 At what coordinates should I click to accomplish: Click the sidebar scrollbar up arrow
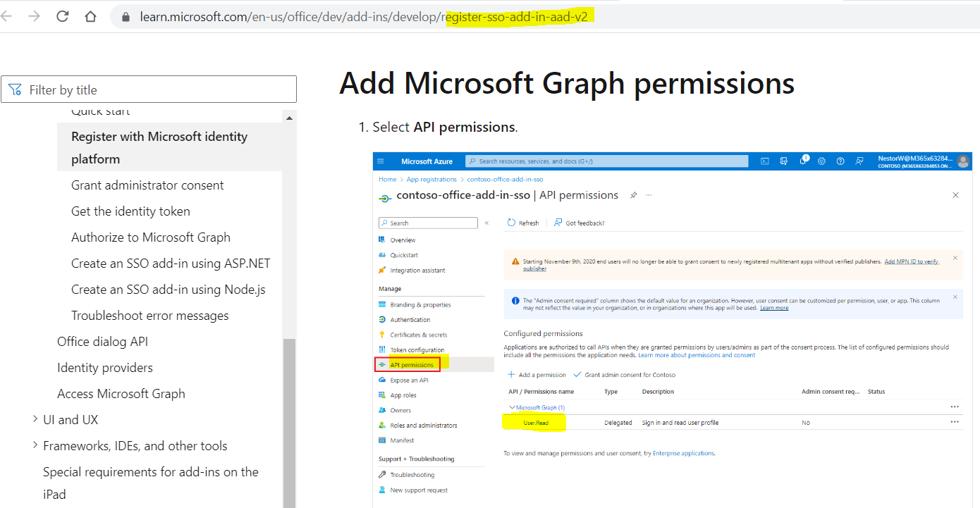[289, 118]
